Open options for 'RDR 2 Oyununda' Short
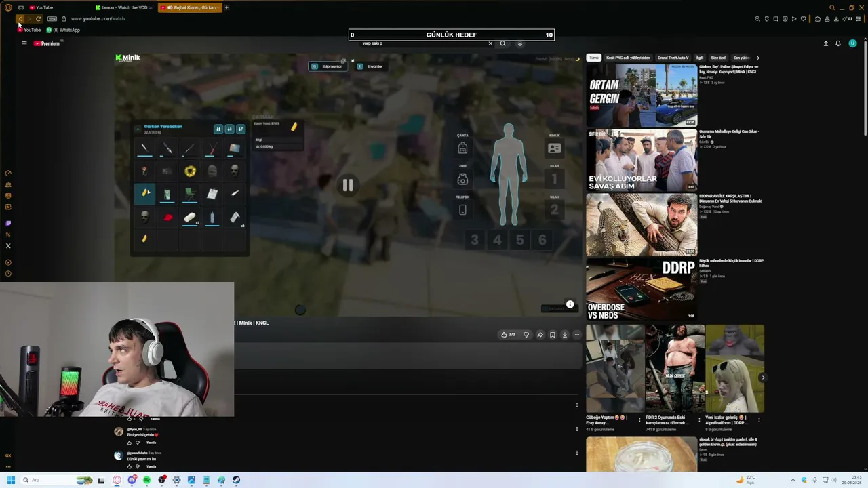The width and height of the screenshot is (868, 488). pyautogui.click(x=699, y=420)
